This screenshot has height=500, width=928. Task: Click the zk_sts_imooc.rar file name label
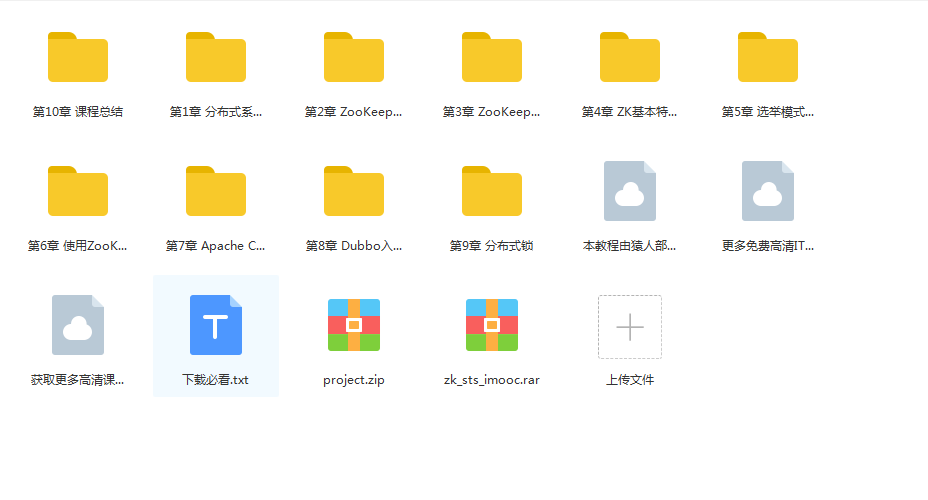point(492,380)
